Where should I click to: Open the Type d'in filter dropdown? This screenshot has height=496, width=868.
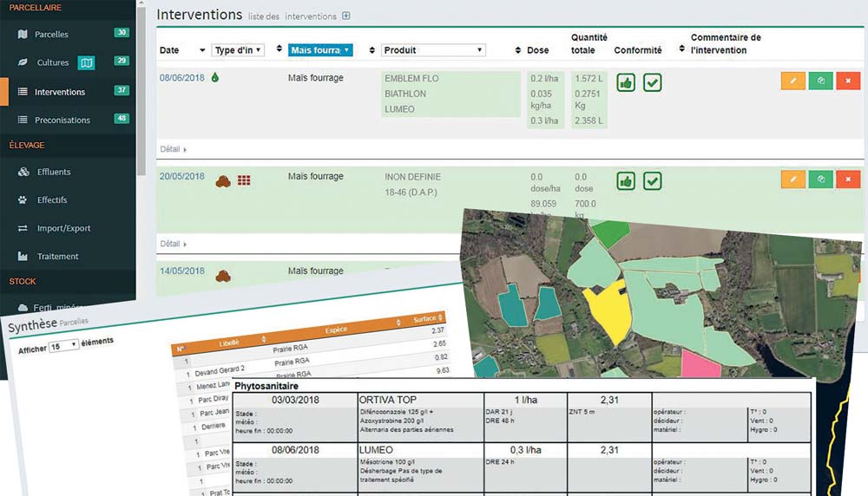238,49
